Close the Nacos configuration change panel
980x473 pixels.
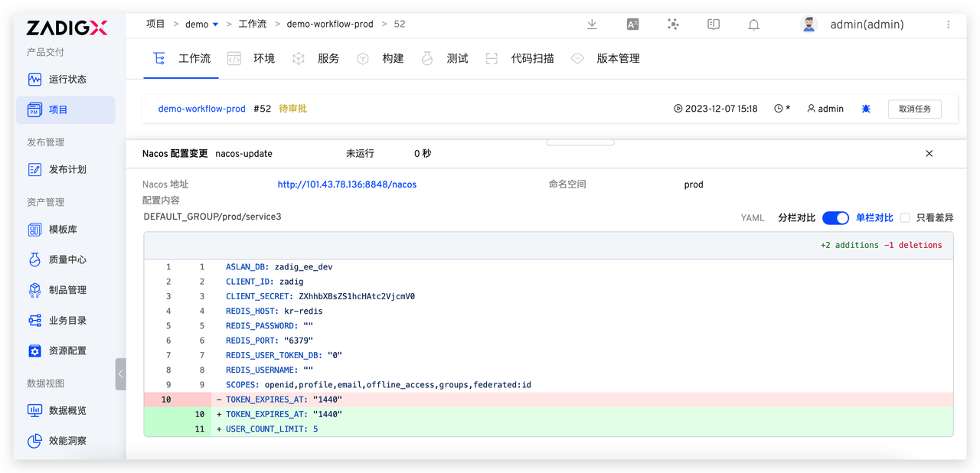pos(929,154)
